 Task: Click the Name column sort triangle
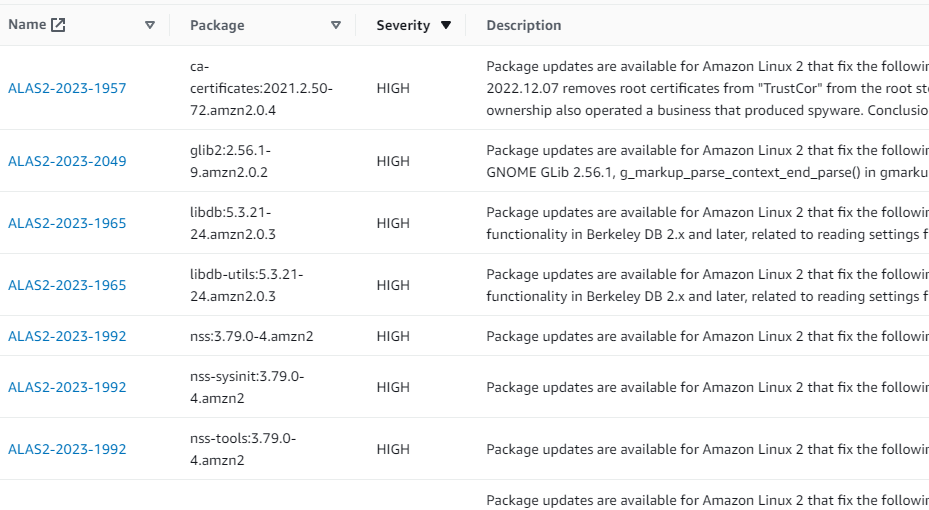pos(150,25)
